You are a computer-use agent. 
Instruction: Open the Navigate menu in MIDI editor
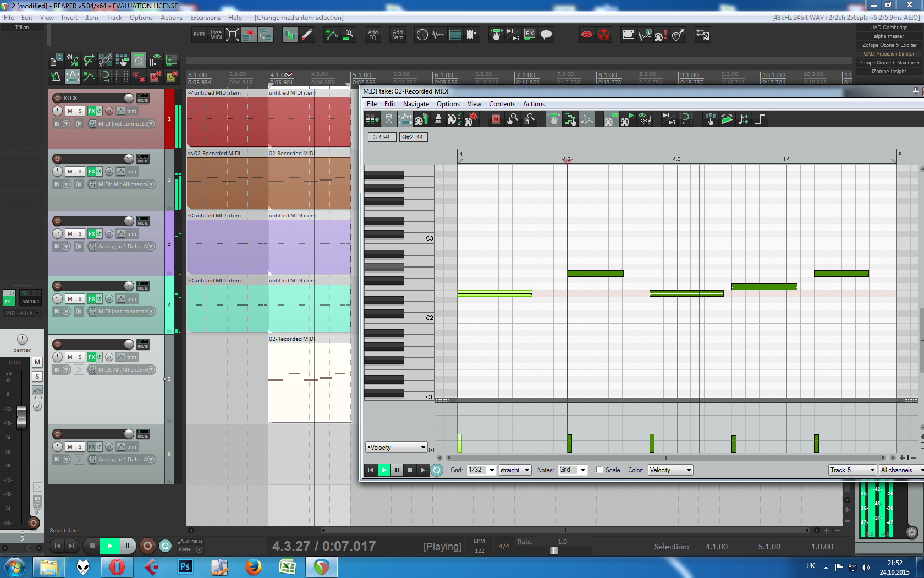pos(416,104)
